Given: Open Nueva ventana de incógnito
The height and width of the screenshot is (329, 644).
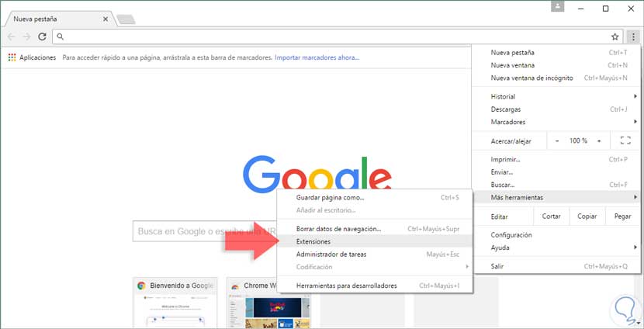Looking at the screenshot, I should pyautogui.click(x=556, y=78).
